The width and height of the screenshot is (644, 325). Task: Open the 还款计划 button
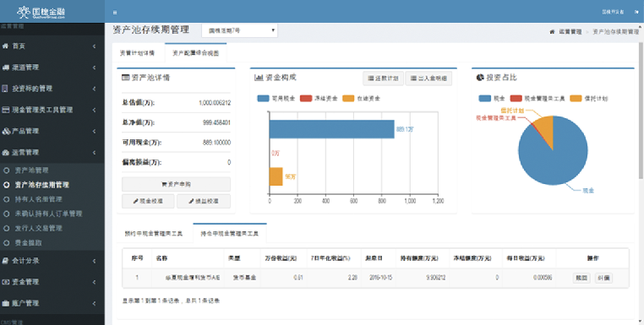[x=383, y=78]
